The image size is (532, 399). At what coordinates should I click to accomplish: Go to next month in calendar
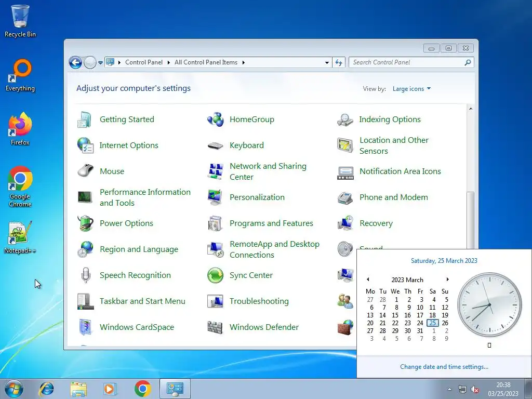coord(447,280)
